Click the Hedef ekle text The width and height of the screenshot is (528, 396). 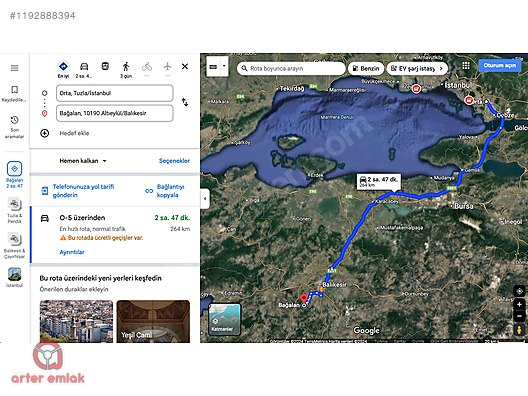pos(74,133)
